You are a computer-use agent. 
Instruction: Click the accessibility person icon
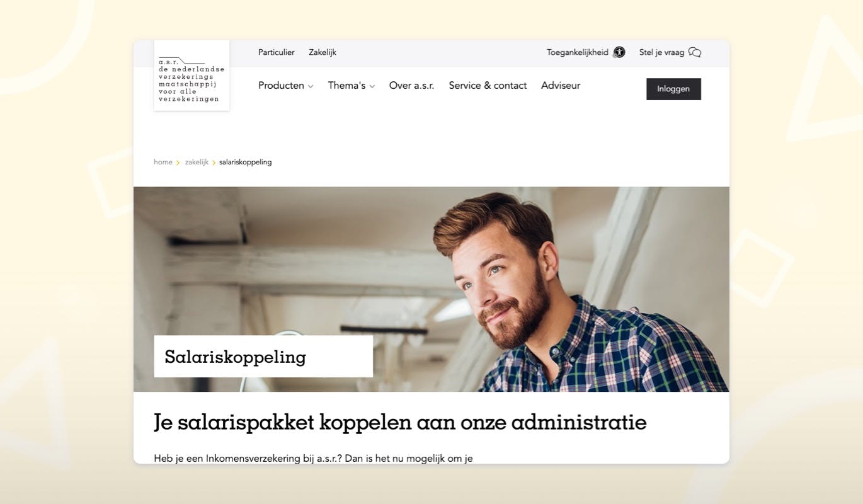pyautogui.click(x=619, y=52)
